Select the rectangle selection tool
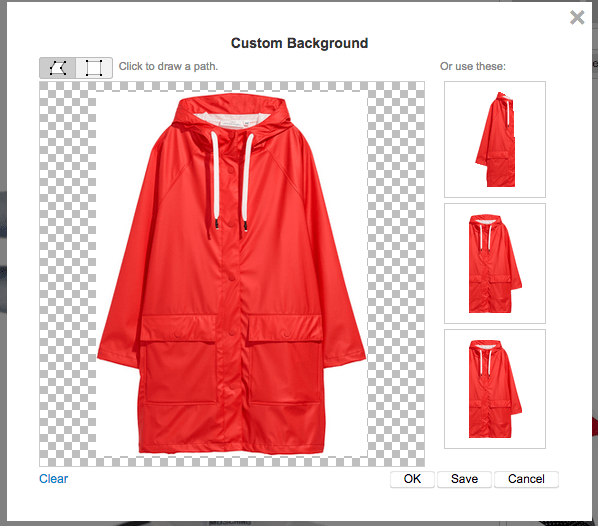Screen dimensions: 598x526 [x=94, y=68]
